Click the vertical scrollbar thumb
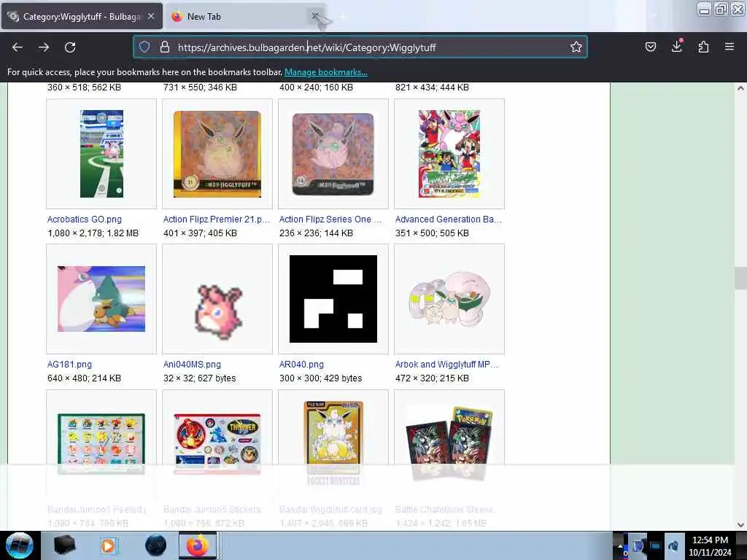This screenshot has height=560, width=747. click(x=740, y=278)
